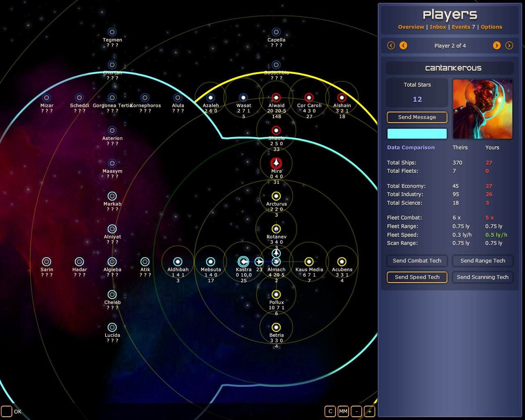Jump to first player arrow
This screenshot has width=525, height=420.
tap(391, 46)
